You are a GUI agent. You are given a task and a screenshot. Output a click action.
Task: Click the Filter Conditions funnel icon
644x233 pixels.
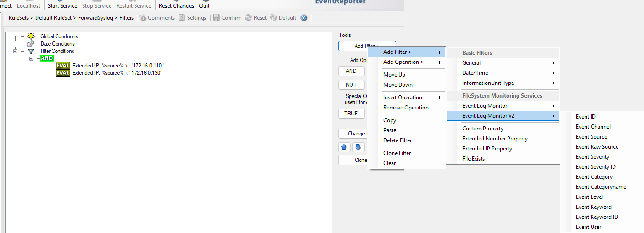[x=31, y=51]
